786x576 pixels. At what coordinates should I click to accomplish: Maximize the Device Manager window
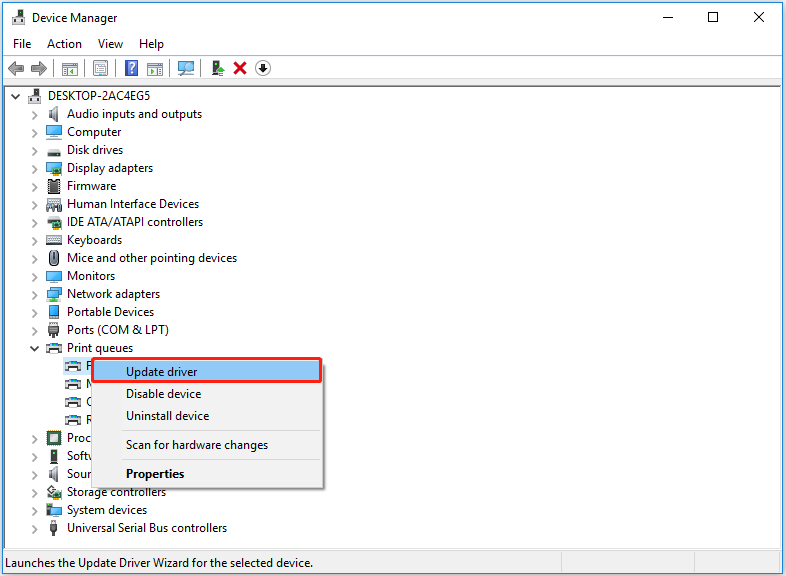click(x=713, y=18)
